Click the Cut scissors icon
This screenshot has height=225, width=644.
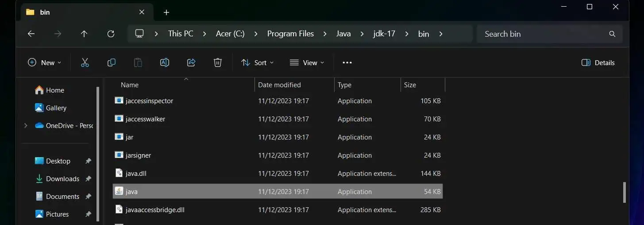(x=85, y=63)
